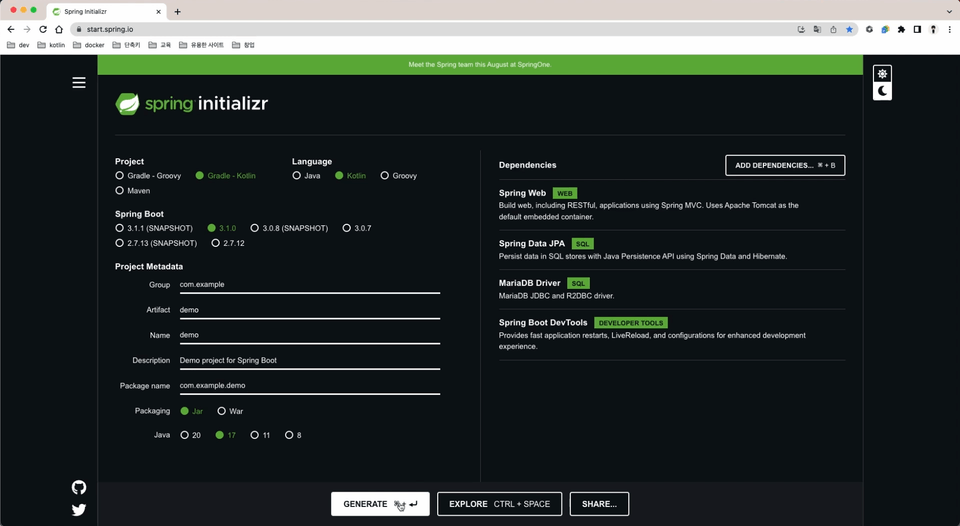The image size is (960, 526).
Task: Click the Package name input field
Action: click(x=310, y=386)
